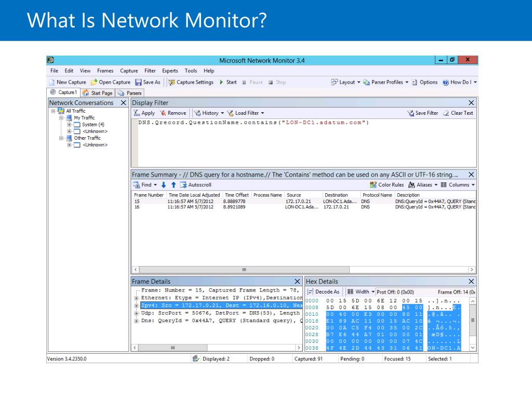The height and width of the screenshot is (399, 532).
Task: Expand the Dns QueryId row
Action: (137, 321)
